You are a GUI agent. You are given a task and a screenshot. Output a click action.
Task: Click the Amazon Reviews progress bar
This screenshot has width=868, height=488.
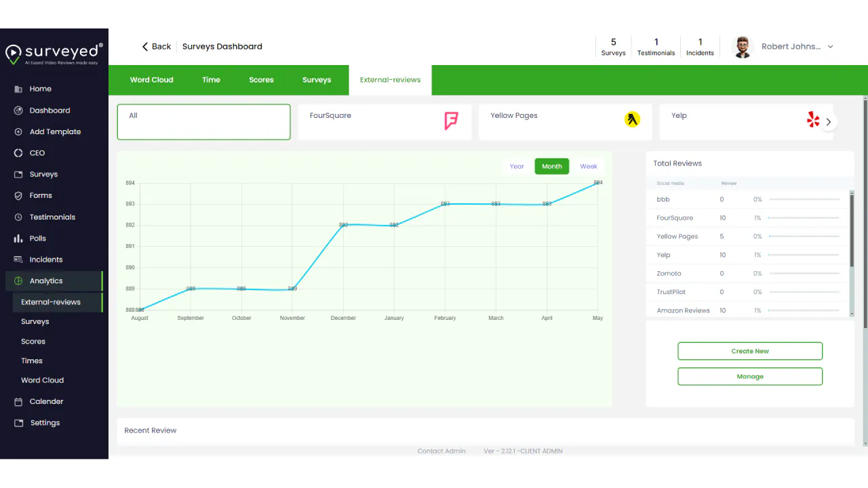804,311
